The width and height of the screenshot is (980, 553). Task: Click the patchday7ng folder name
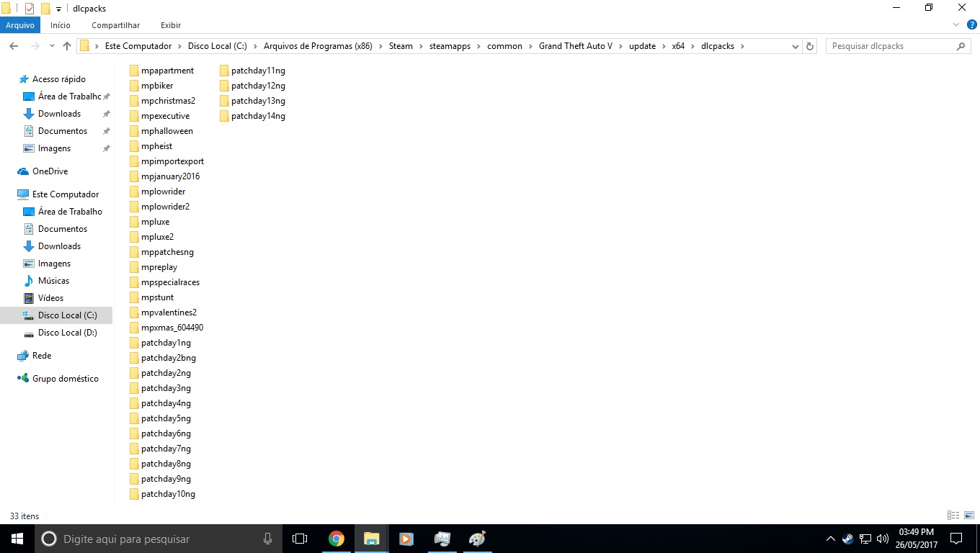pos(166,449)
